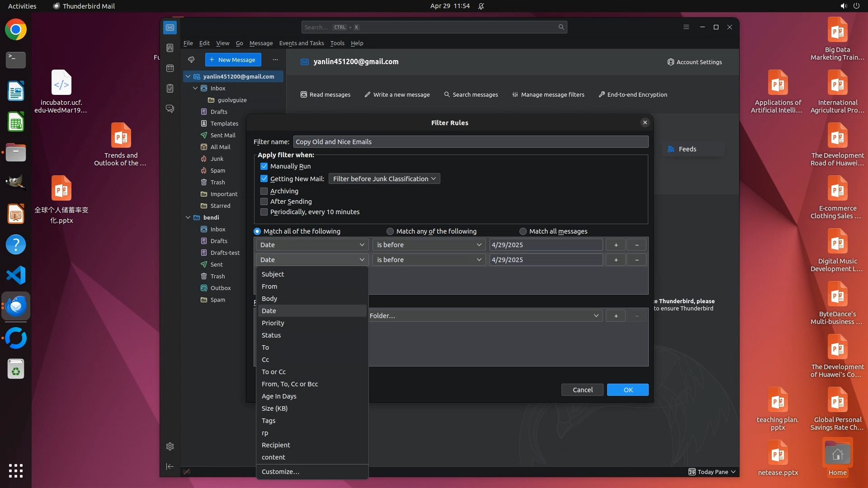
Task: Open the Tasks sidebar icon
Action: pyautogui.click(x=170, y=89)
